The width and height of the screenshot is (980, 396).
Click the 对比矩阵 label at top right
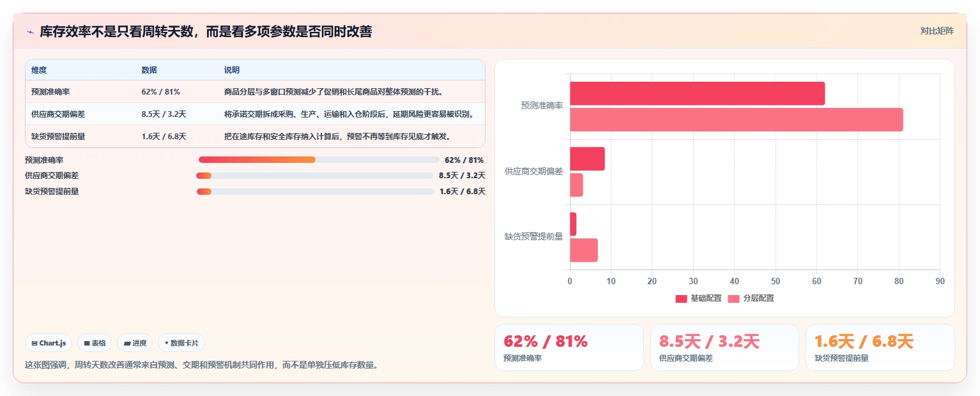pyautogui.click(x=937, y=31)
